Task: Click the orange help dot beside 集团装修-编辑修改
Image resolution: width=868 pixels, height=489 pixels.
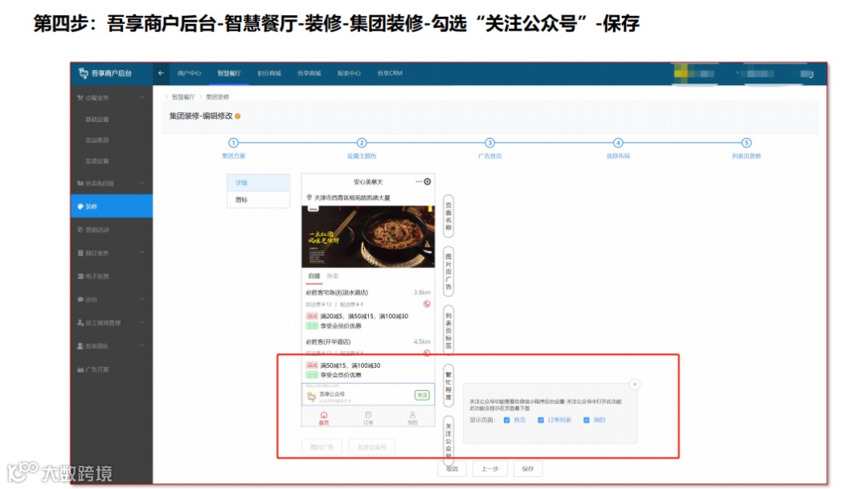Action: pos(237,116)
